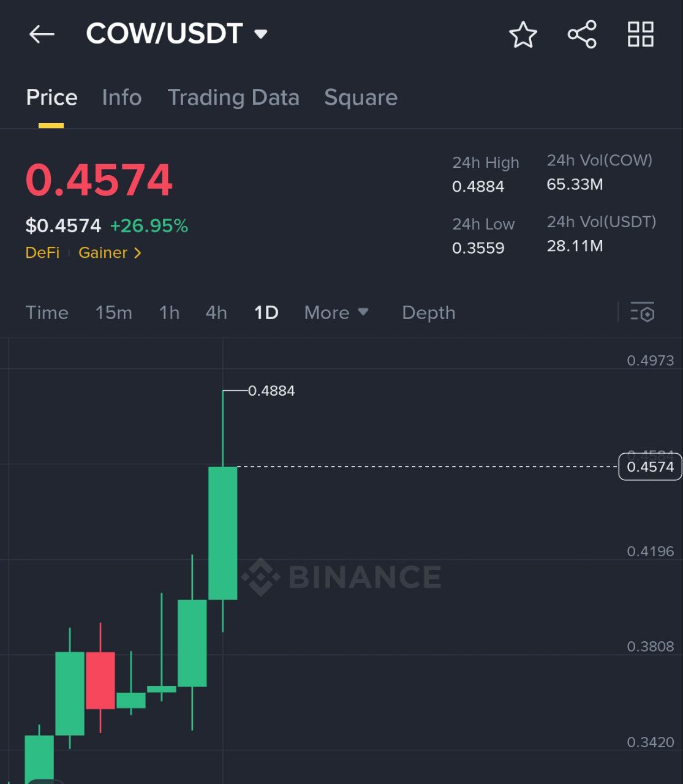Image resolution: width=683 pixels, height=784 pixels.
Task: Open chart settings icon beside Depth
Action: pos(643,312)
